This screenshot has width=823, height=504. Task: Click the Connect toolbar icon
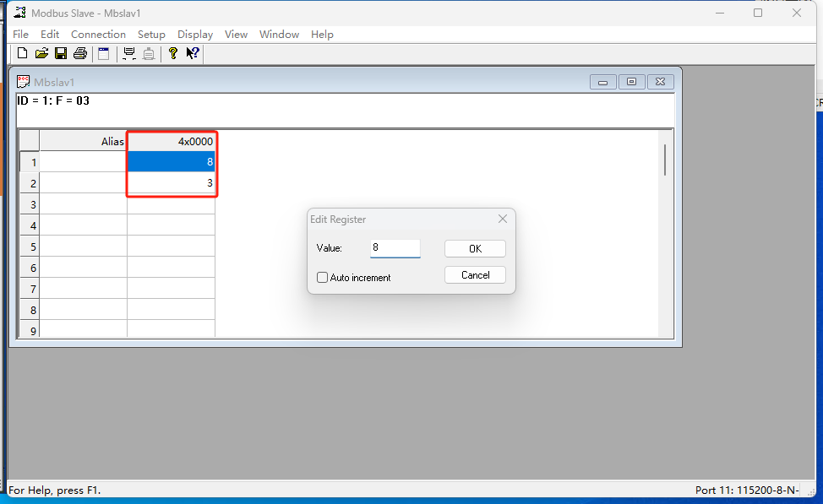coord(129,54)
